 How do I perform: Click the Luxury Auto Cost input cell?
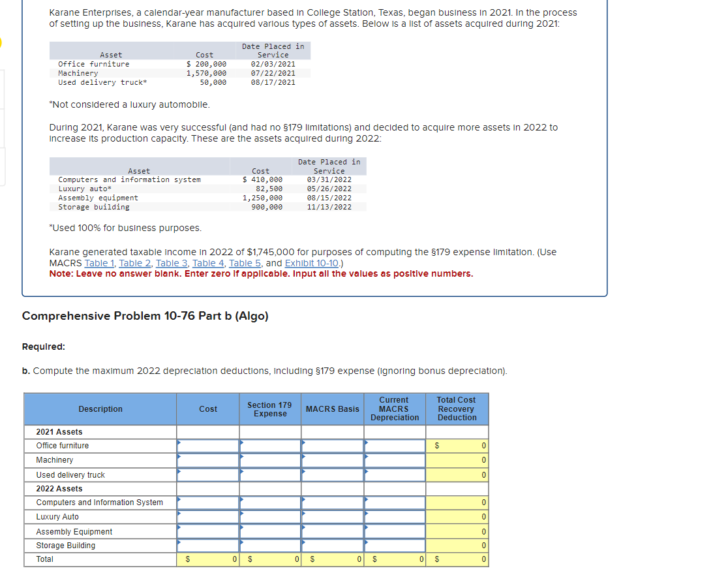pyautogui.click(x=208, y=517)
